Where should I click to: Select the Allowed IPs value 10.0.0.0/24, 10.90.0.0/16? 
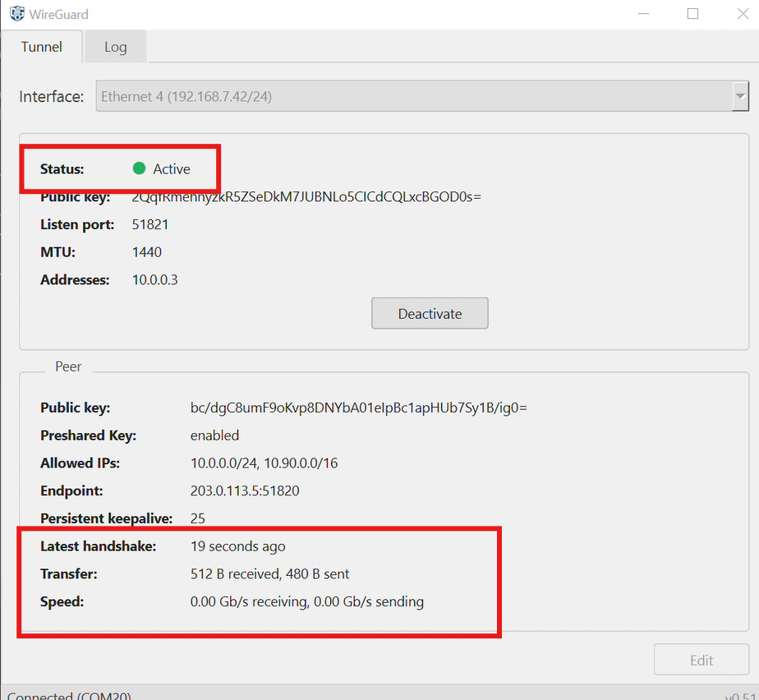click(264, 463)
